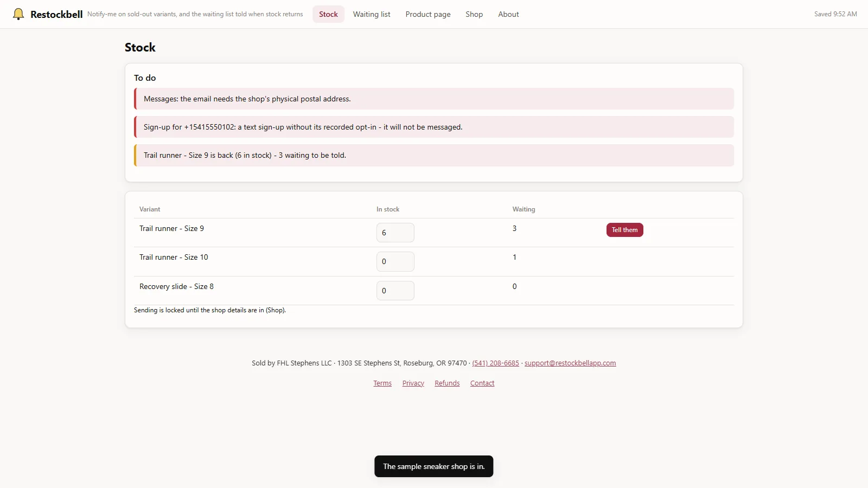This screenshot has width=868, height=488.
Task: Click the Notify-me tagline in the header
Action: 195,14
